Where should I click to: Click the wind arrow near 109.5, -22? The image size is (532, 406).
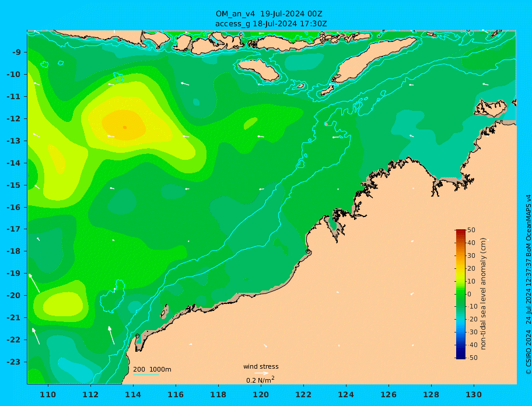[x=36, y=336]
